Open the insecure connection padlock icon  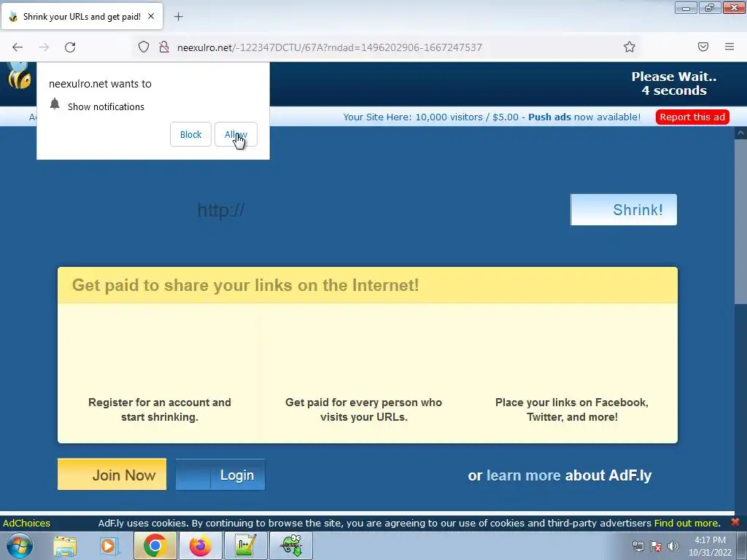(164, 47)
